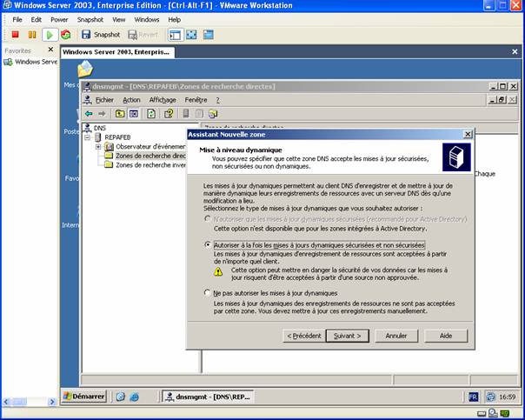Open wizard help with Aide button

click(x=446, y=336)
